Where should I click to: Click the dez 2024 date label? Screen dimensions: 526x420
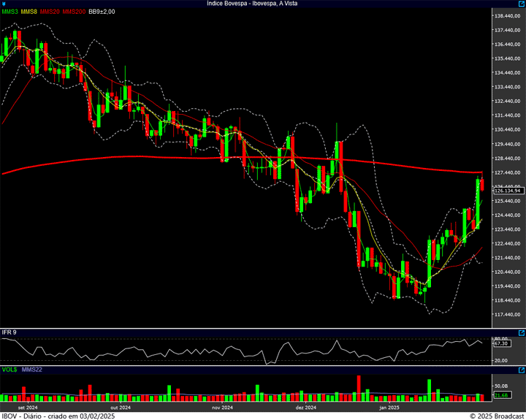click(305, 408)
